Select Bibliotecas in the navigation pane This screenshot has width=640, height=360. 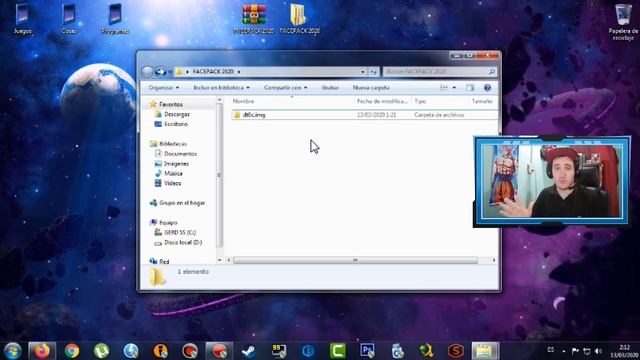(173, 144)
